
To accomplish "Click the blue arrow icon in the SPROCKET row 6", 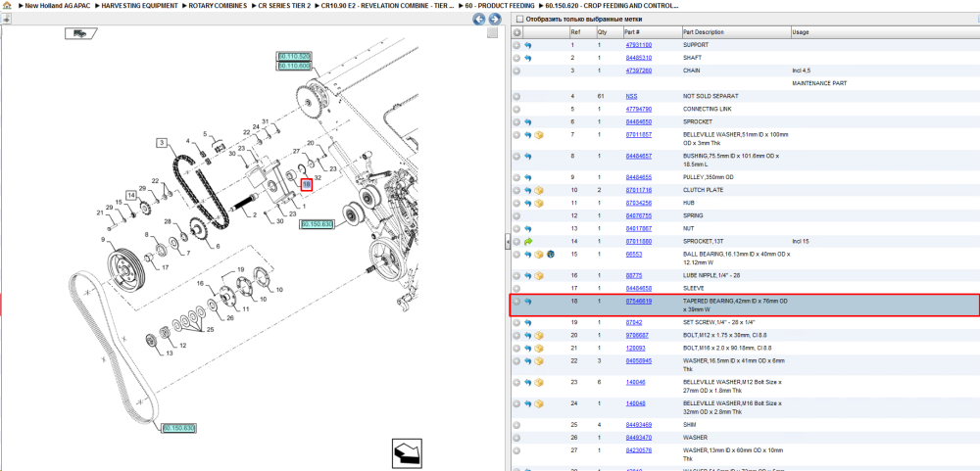I will tap(527, 121).
